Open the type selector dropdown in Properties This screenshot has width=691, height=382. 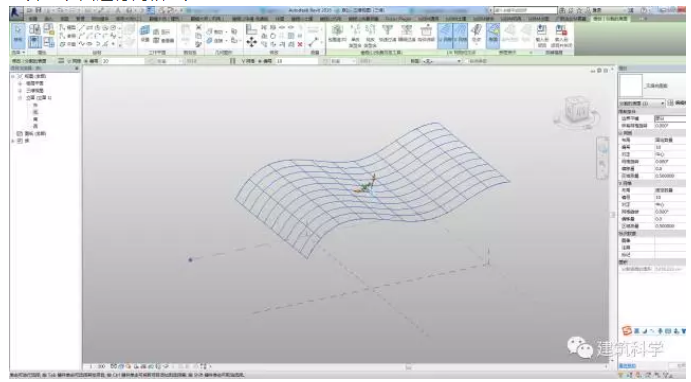point(642,103)
